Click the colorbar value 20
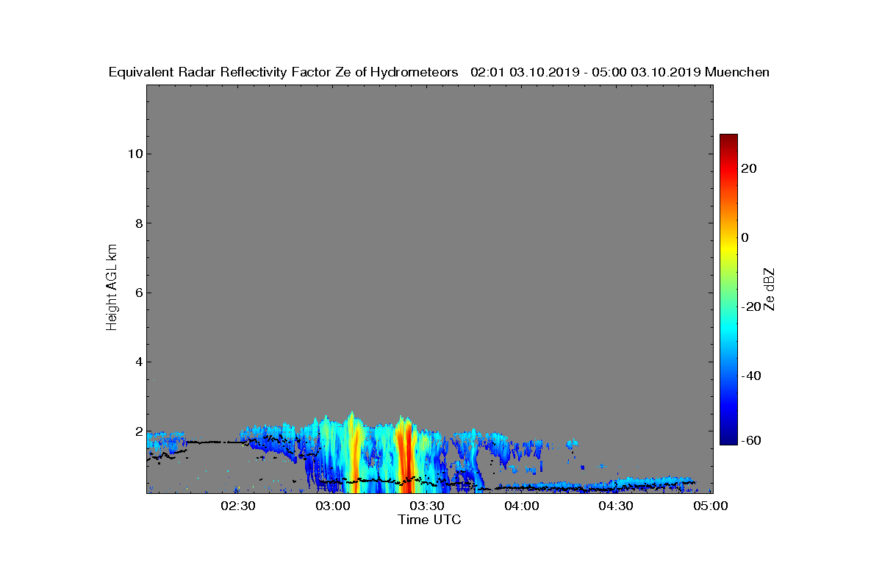This screenshot has width=882, height=588. pyautogui.click(x=749, y=168)
